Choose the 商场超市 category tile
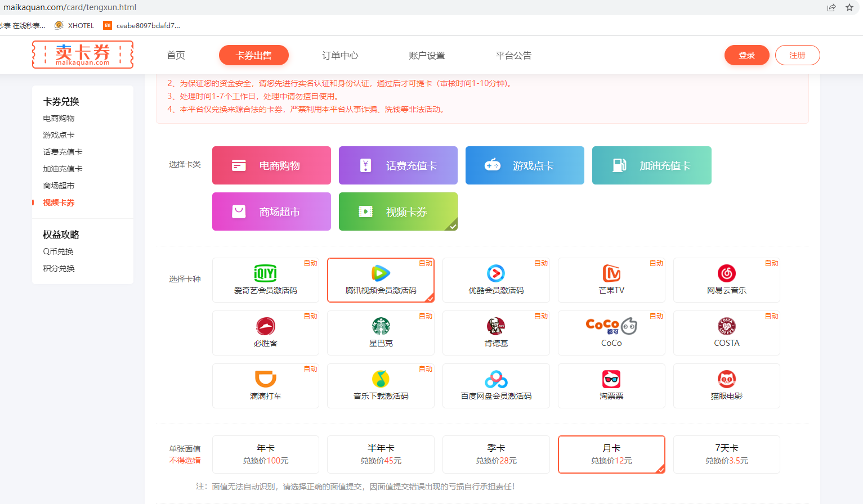This screenshot has height=504, width=863. tap(271, 211)
